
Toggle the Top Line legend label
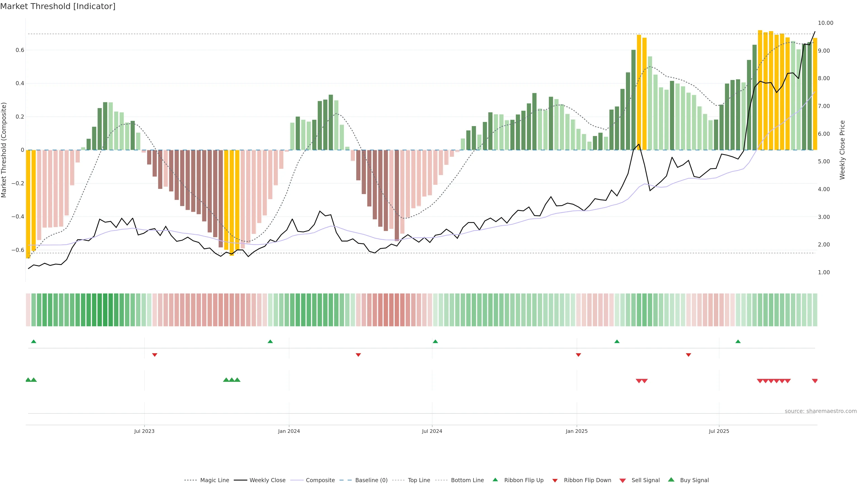click(x=419, y=480)
